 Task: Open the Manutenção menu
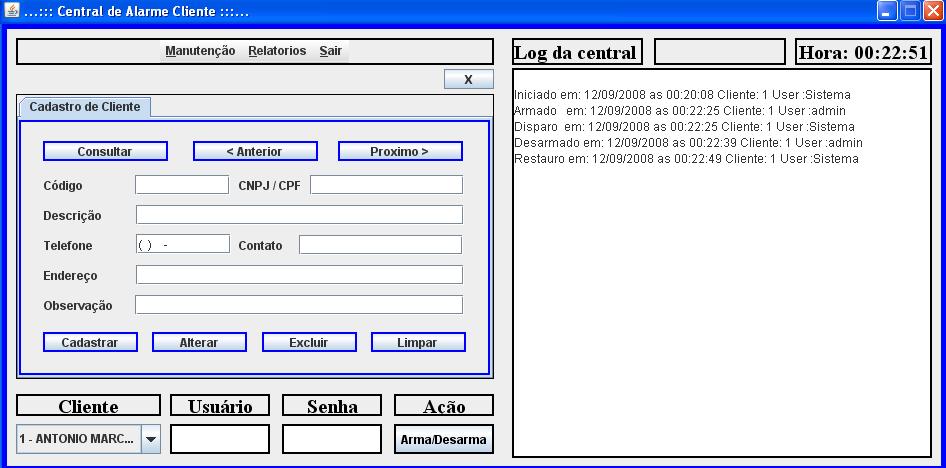200,51
